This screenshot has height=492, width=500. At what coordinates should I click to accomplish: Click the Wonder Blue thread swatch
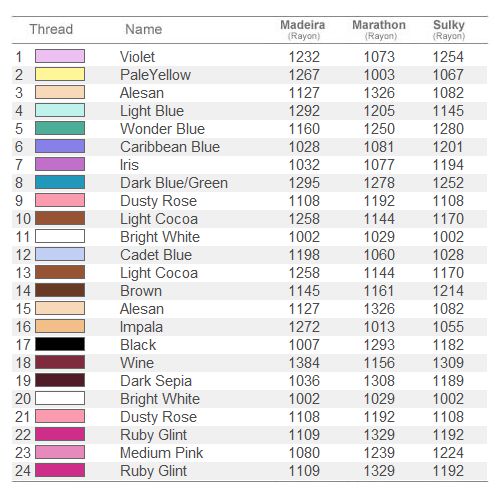pos(60,128)
